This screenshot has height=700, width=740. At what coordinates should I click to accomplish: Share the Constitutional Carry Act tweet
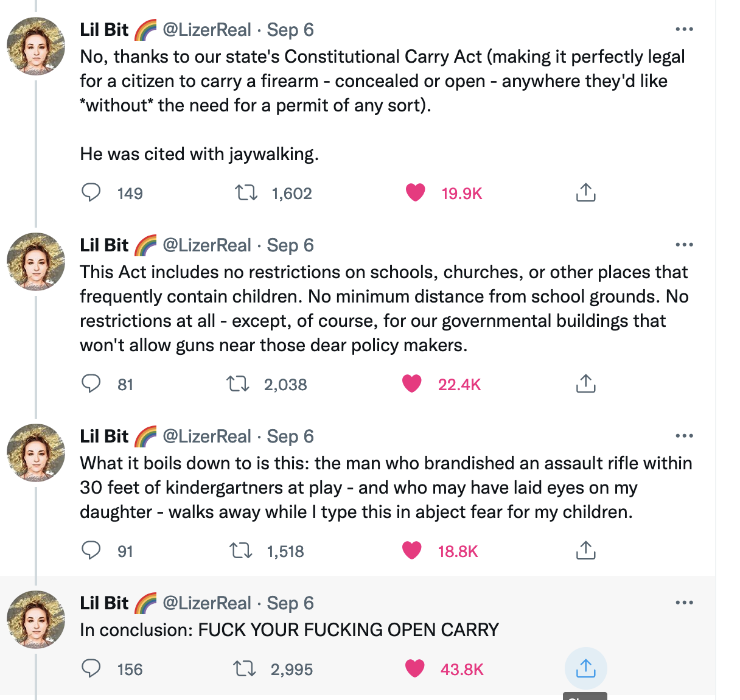click(585, 193)
